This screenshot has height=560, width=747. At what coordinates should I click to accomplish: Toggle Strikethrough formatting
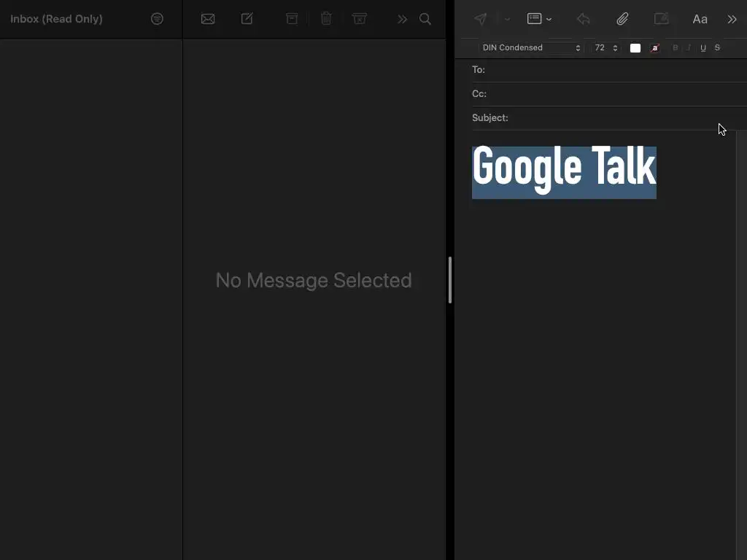[717, 47]
